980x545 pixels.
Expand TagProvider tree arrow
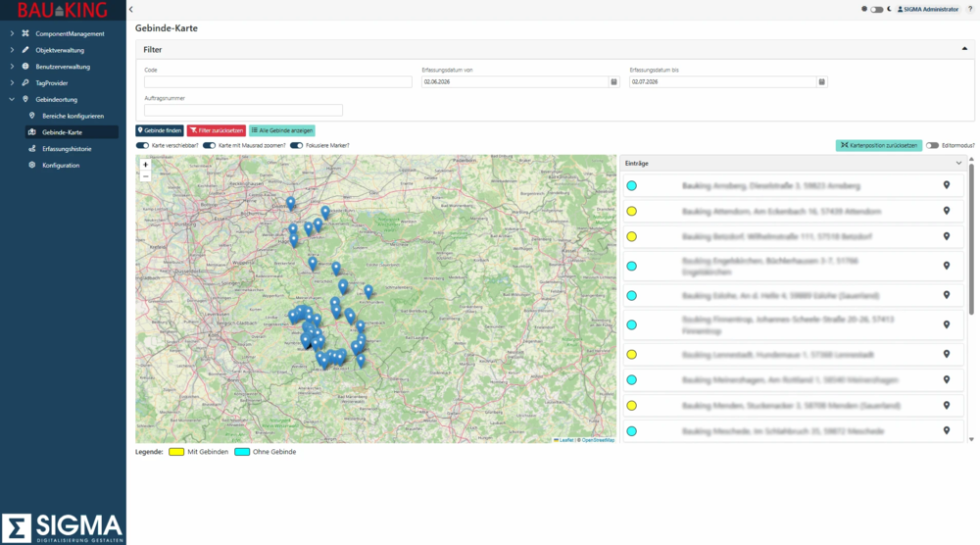(12, 82)
